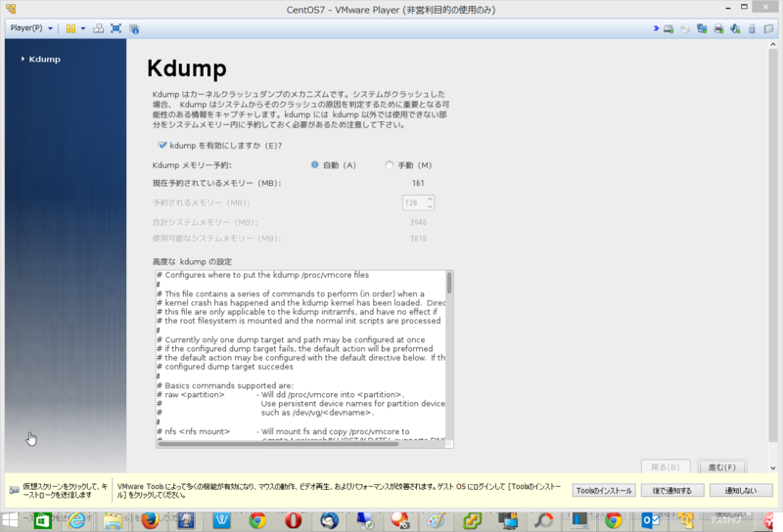Viewport: 783px width, 532px height.
Task: Click the '通知しない' never remind button
Action: coord(741,491)
